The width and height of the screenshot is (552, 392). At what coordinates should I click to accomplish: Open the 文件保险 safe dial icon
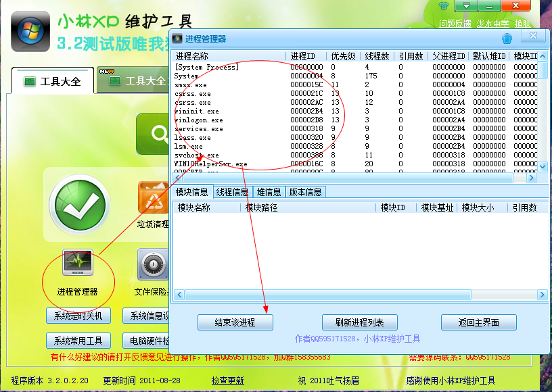(153, 265)
